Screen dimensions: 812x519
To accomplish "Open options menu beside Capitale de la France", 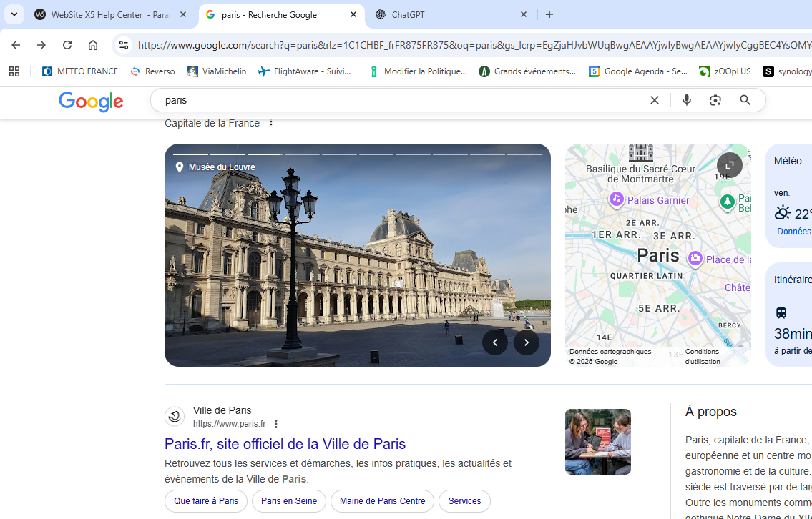I will (x=271, y=123).
